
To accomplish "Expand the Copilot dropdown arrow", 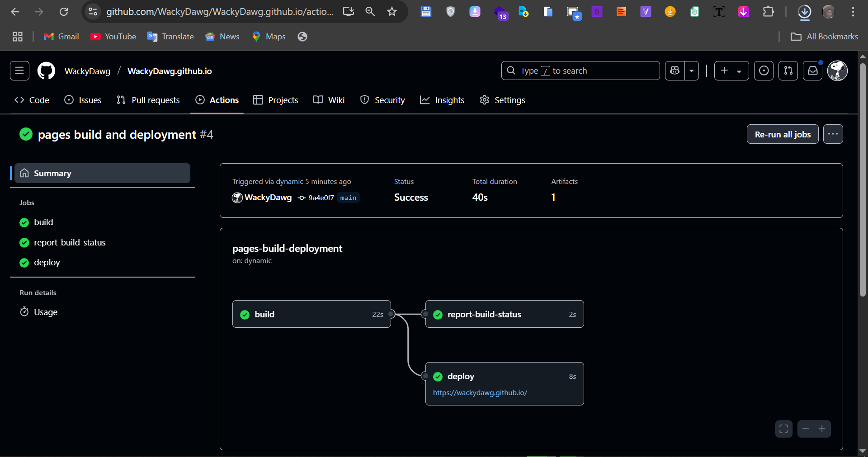I will click(x=692, y=71).
